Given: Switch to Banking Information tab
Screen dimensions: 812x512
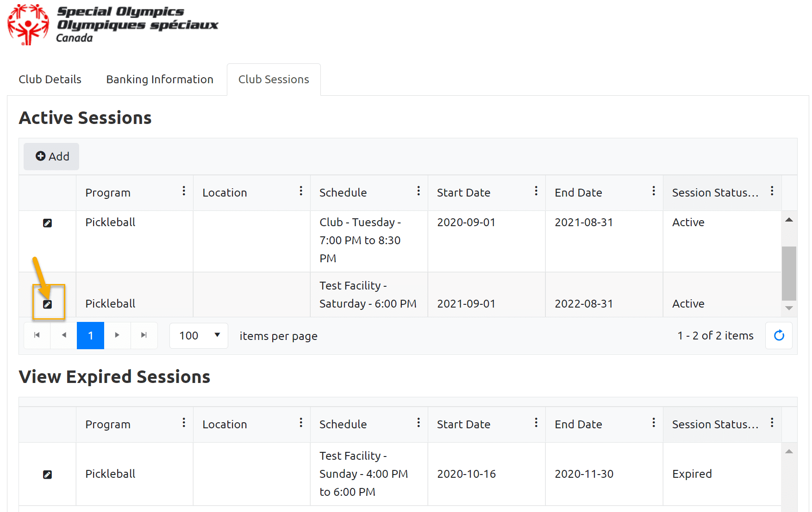Looking at the screenshot, I should tap(160, 80).
